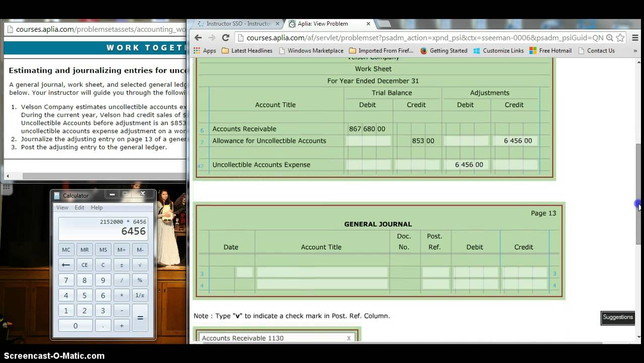Click the calculator 0 key
This screenshot has height=363, width=644.
pyautogui.click(x=76, y=326)
